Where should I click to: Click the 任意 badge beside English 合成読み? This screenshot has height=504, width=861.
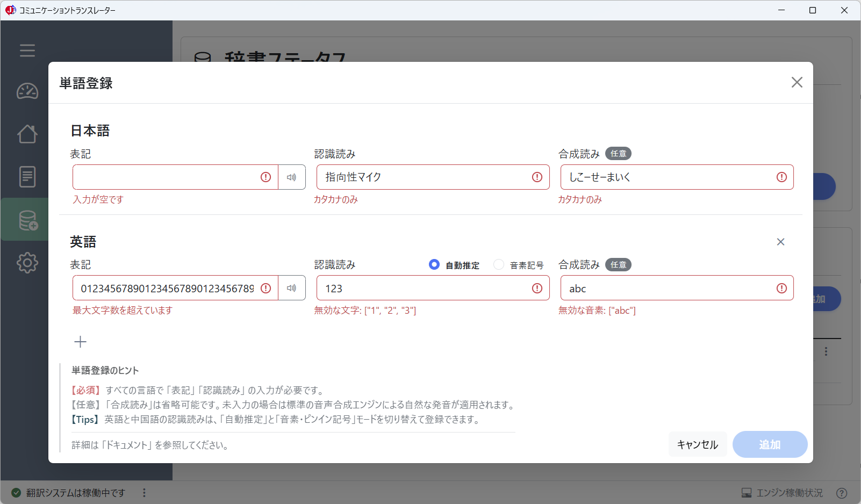tap(618, 265)
